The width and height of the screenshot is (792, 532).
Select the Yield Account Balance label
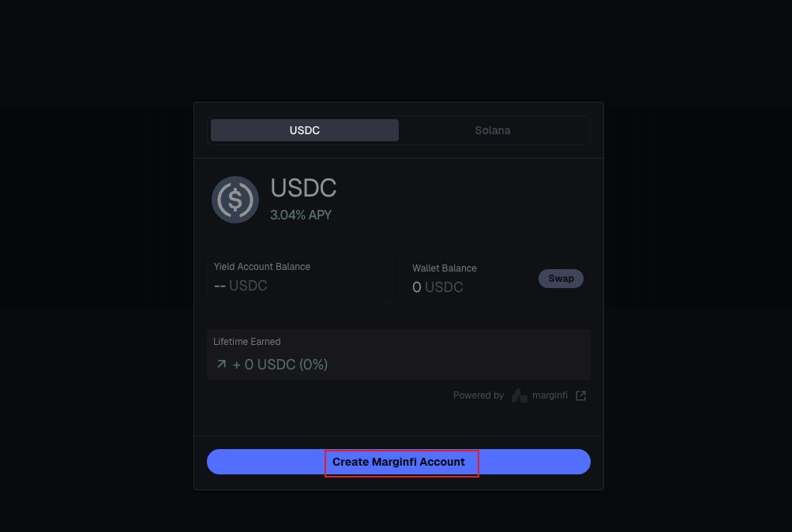(261, 267)
